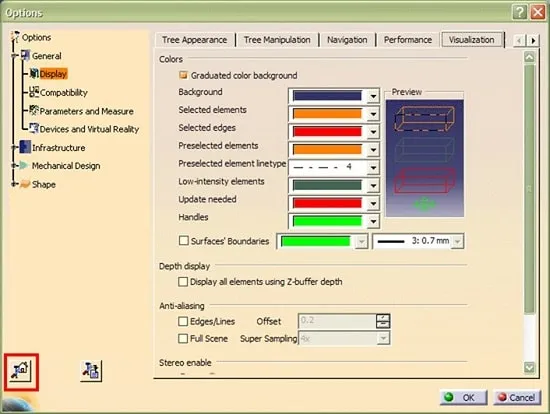Enable Surfaces' Boundaries checkbox
The height and width of the screenshot is (414, 550).
pos(183,241)
